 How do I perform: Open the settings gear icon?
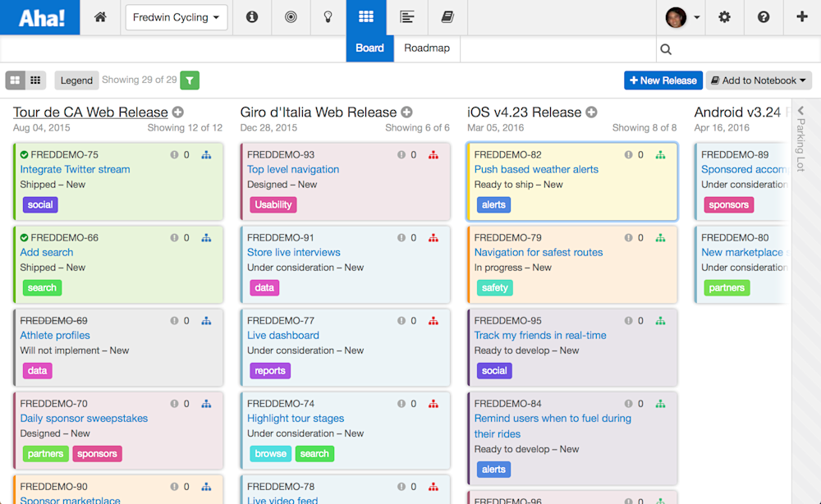tap(724, 17)
